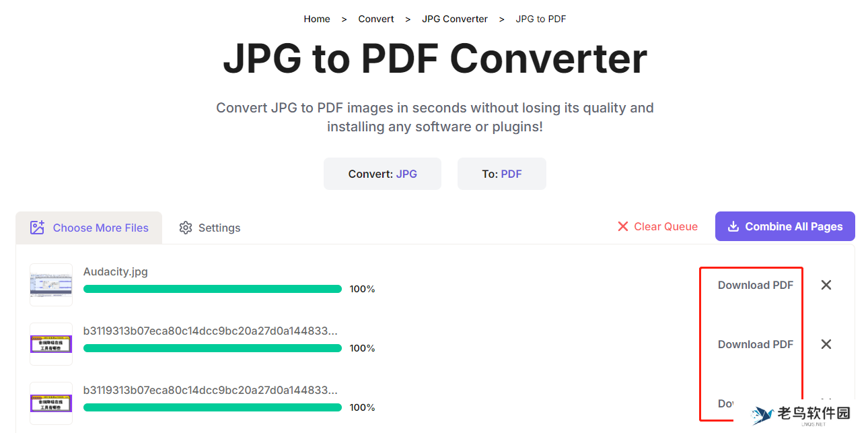Image resolution: width=868 pixels, height=433 pixels.
Task: Click the X icon on the second file row
Action: click(826, 344)
